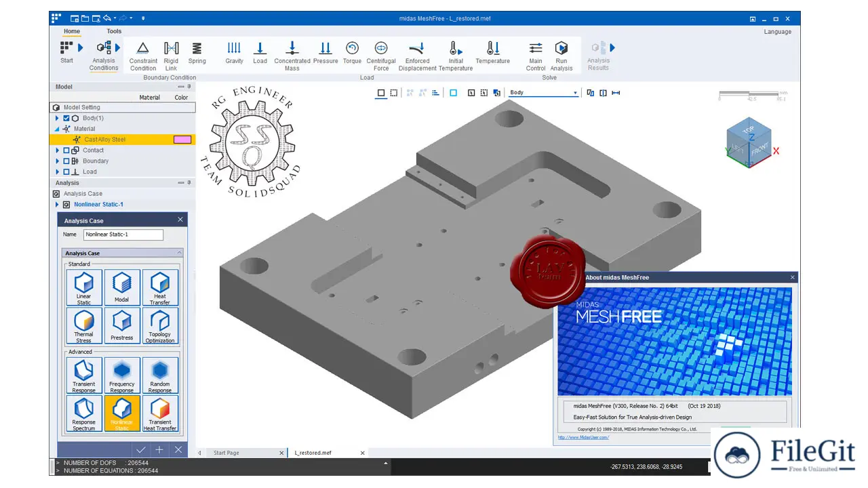Screen dimensions: 868x488
Task: Select the Load tool
Action: pyautogui.click(x=260, y=52)
